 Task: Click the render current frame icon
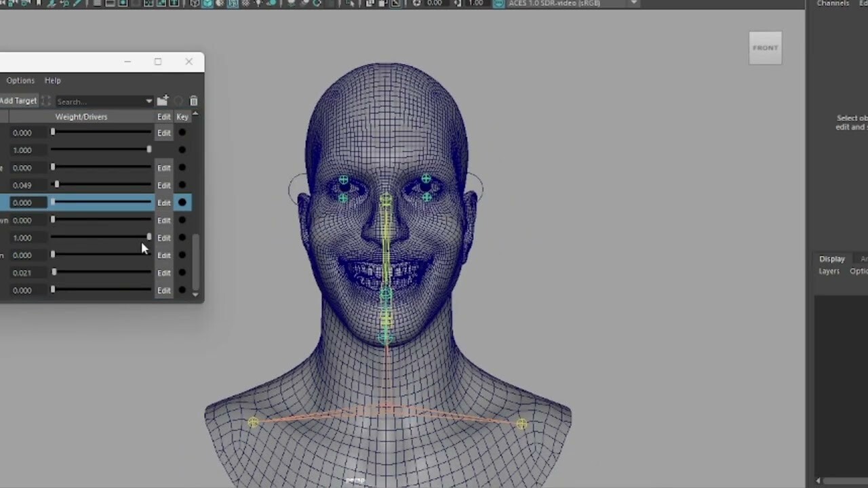pos(370,4)
